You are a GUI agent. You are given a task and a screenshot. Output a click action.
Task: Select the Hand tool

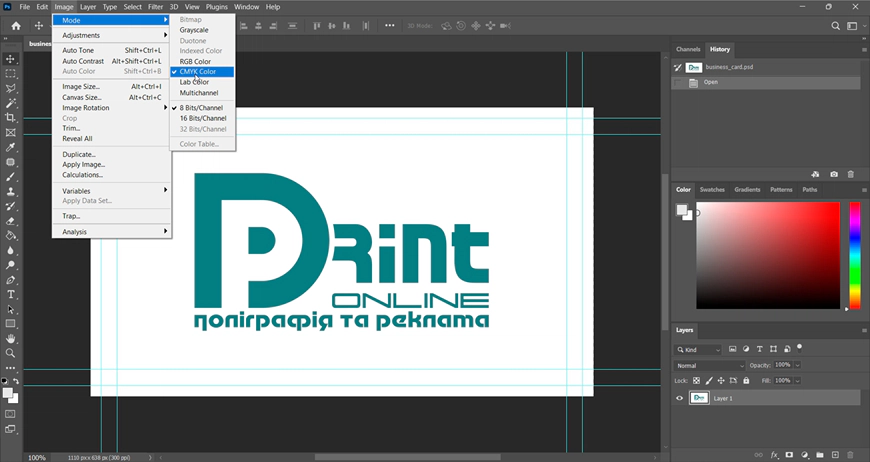point(10,339)
